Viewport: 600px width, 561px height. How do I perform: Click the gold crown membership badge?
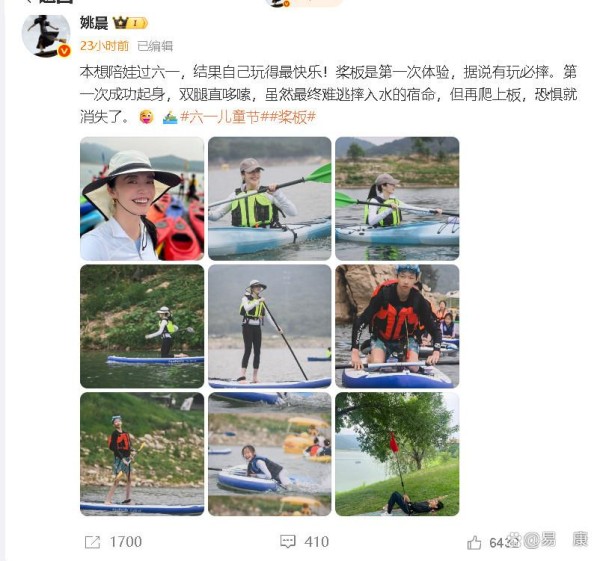130,23
